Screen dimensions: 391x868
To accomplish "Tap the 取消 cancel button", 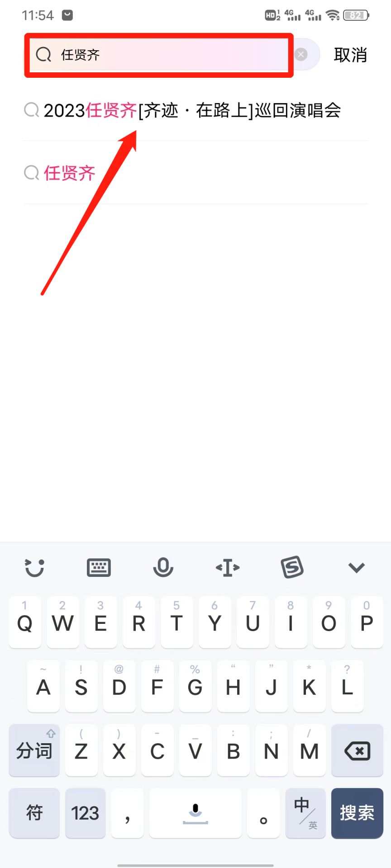I will pyautogui.click(x=350, y=55).
